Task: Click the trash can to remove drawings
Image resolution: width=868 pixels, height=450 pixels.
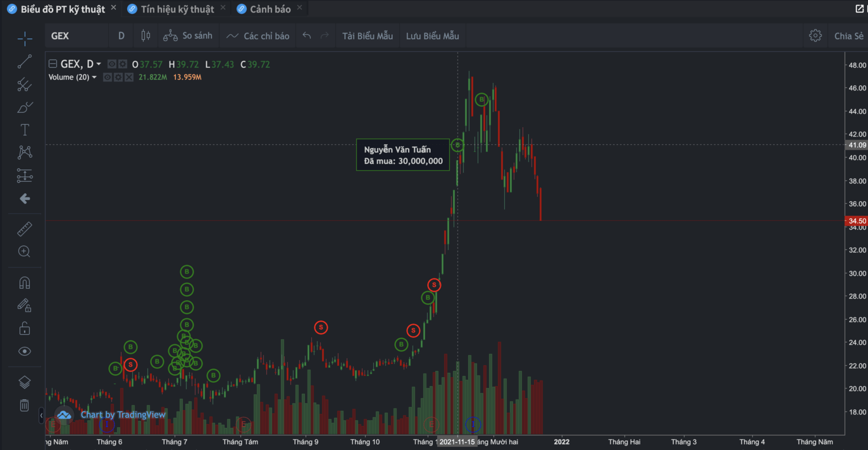Action: [x=25, y=405]
